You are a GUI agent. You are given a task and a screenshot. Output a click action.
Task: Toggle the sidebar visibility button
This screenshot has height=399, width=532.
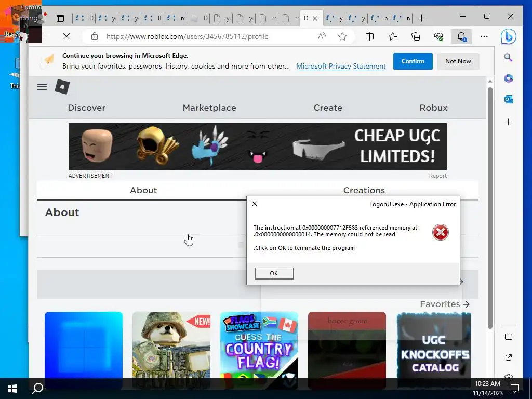[x=508, y=337]
